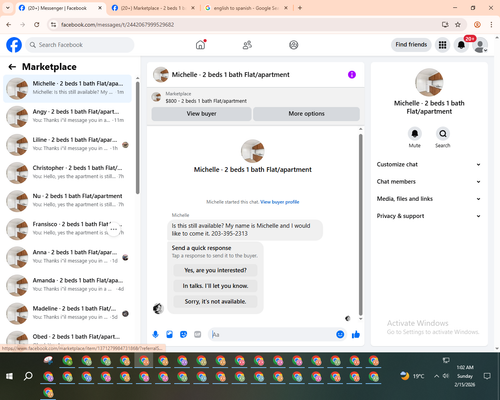500x400 pixels.
Task: Show hidden system tray icons
Action: pos(436,376)
